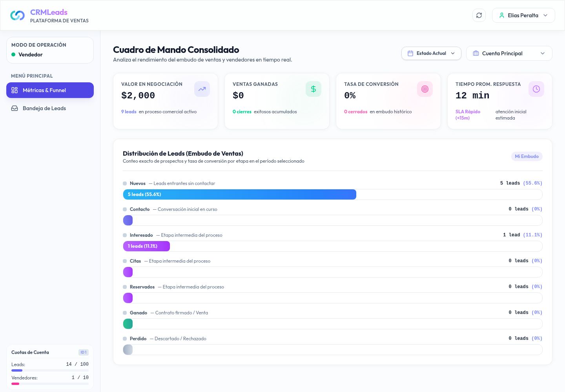
Task: Expand the Estado Actual period dropdown
Action: tap(431, 53)
